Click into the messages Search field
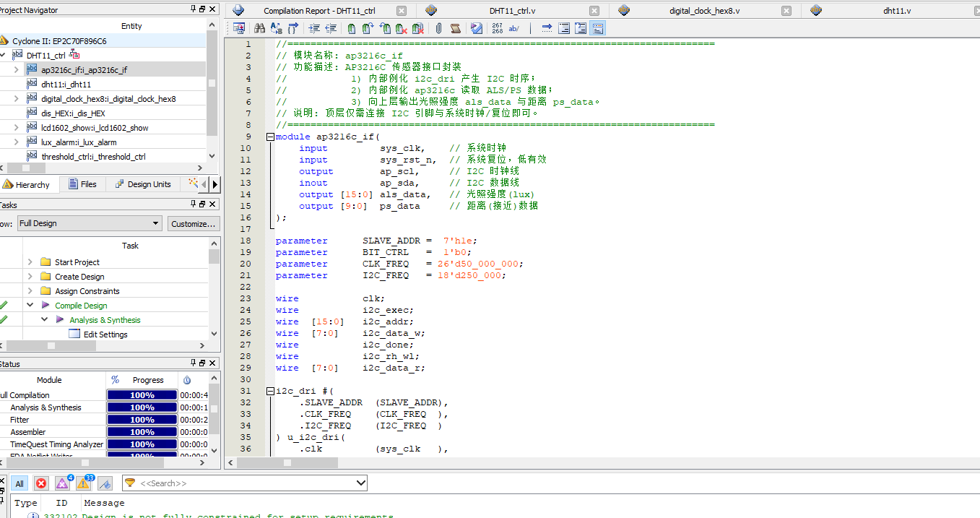Viewport: 980px width, 518px height. [246, 483]
